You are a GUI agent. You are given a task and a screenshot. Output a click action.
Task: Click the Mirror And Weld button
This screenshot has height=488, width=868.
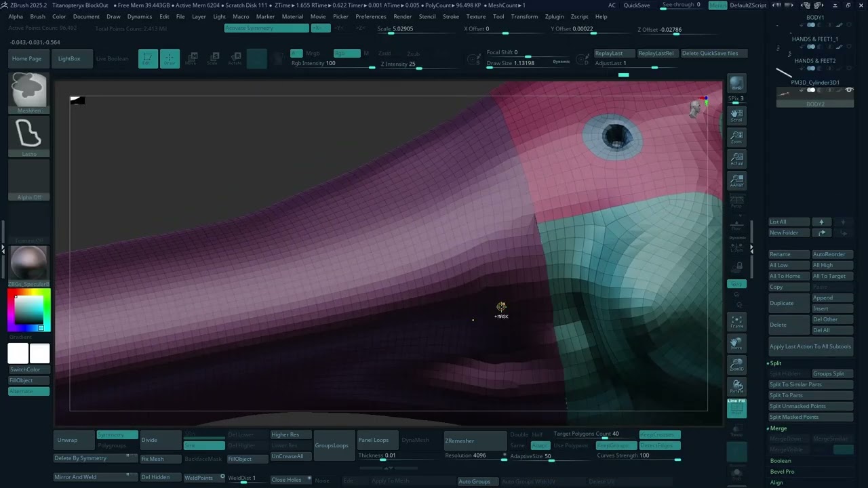[x=95, y=477]
